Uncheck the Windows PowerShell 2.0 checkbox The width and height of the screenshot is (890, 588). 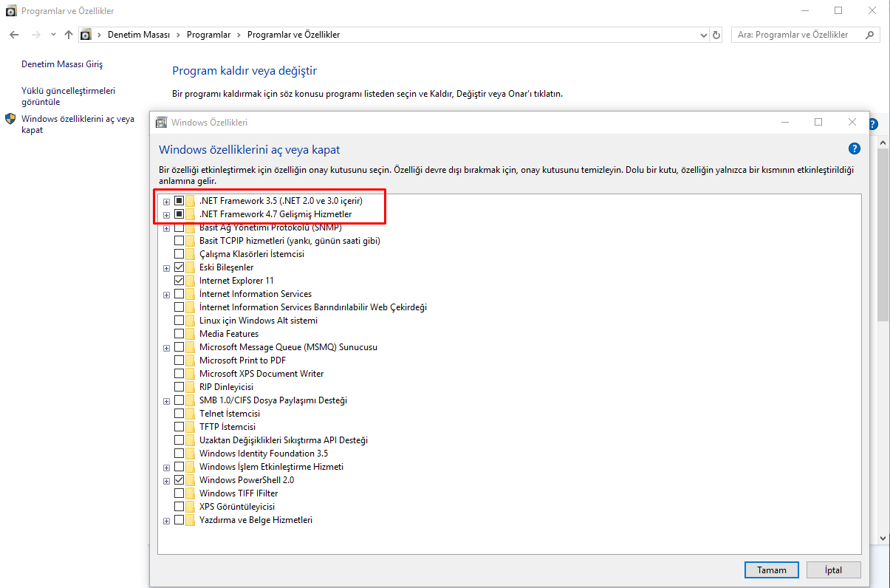pyautogui.click(x=179, y=480)
